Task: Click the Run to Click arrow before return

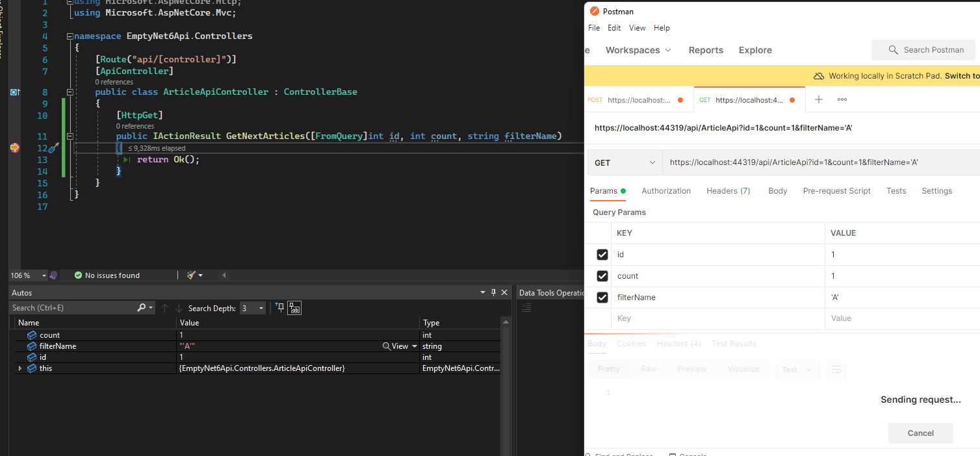Action: (127, 160)
